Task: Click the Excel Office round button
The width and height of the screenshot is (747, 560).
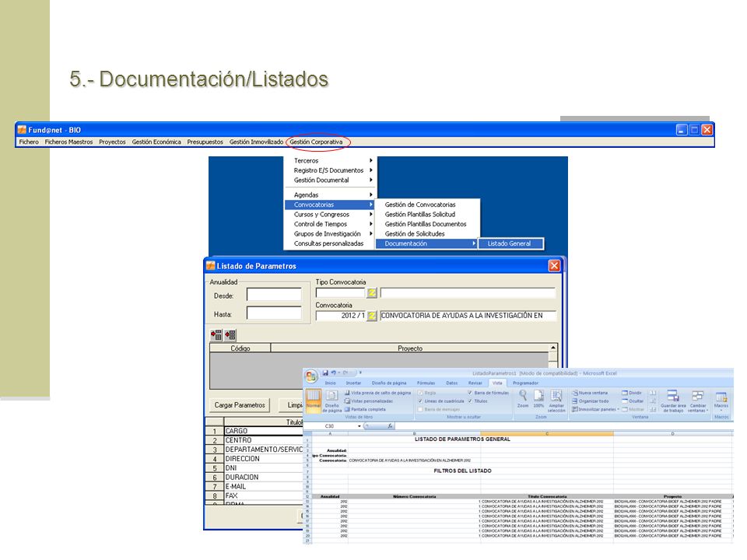Action: click(311, 376)
